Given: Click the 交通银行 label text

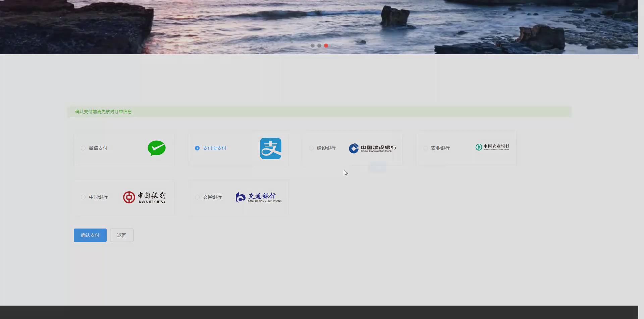Looking at the screenshot, I should tap(212, 197).
